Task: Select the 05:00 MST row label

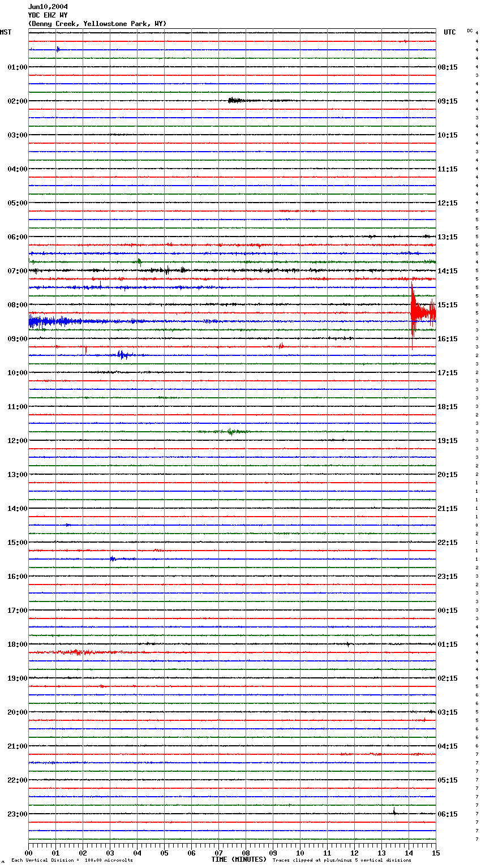Action: click(x=18, y=203)
